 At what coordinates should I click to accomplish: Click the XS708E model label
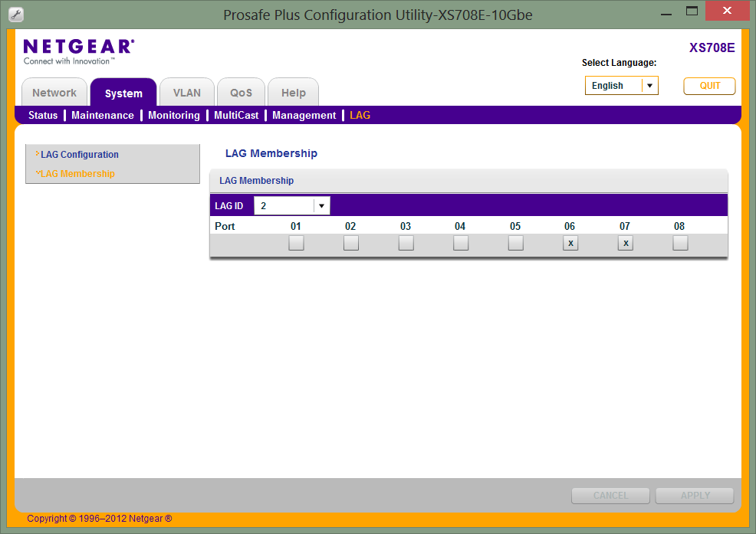pos(712,48)
